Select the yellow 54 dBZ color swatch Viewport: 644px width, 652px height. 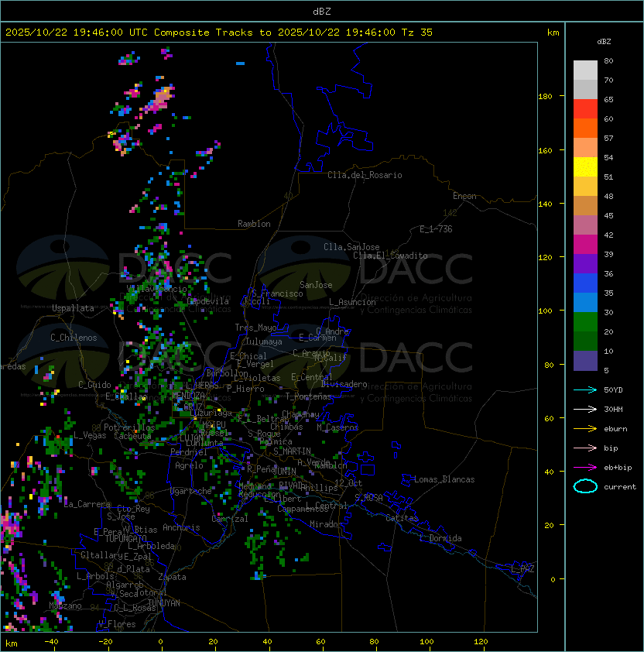tap(585, 166)
